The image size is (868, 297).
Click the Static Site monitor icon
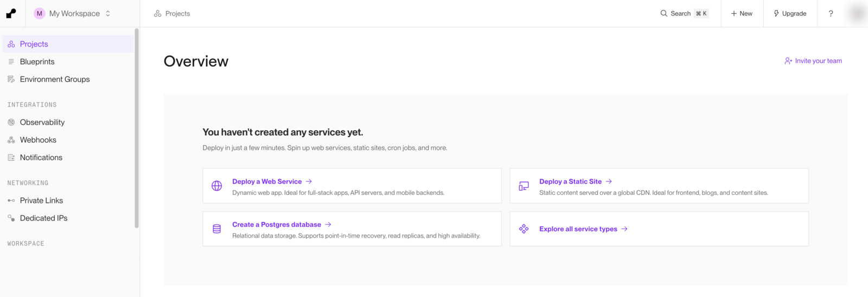coord(524,186)
